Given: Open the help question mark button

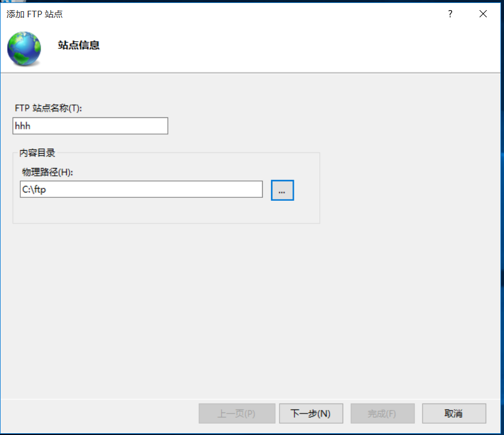Looking at the screenshot, I should (450, 14).
